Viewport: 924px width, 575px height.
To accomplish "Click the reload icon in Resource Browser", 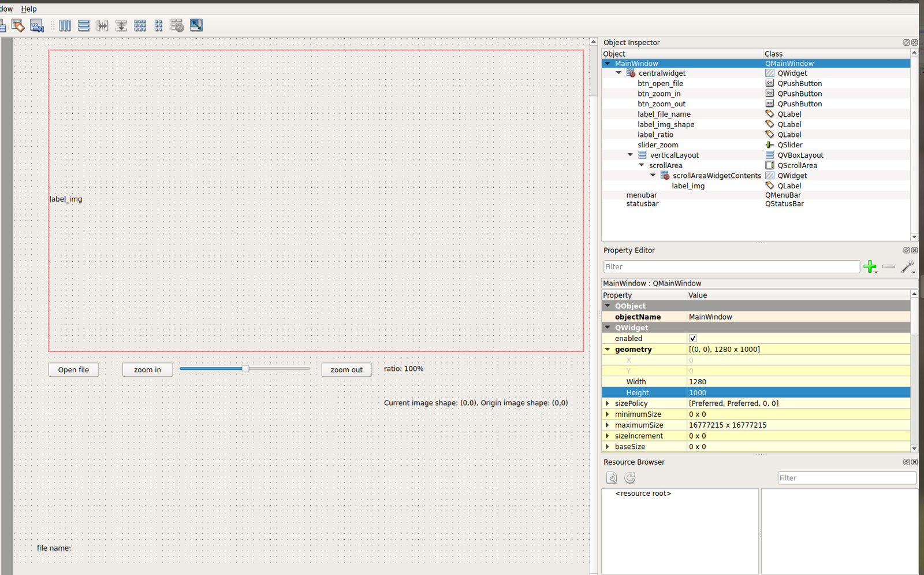I will click(x=630, y=478).
